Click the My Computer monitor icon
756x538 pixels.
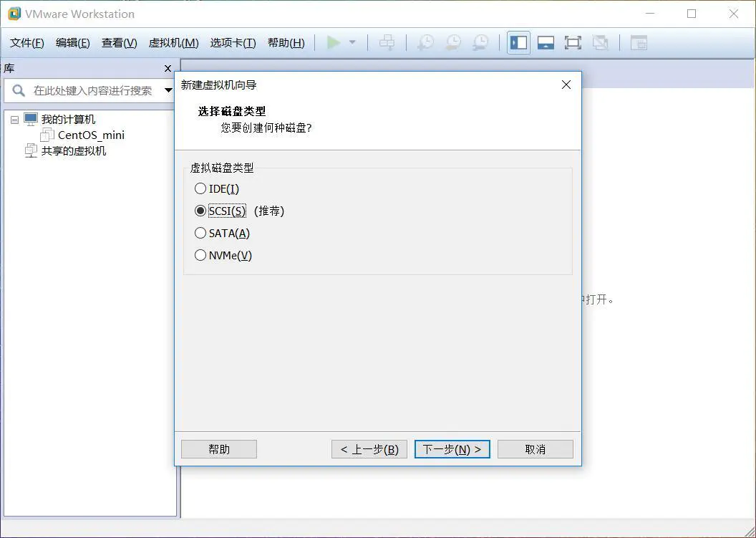point(31,119)
